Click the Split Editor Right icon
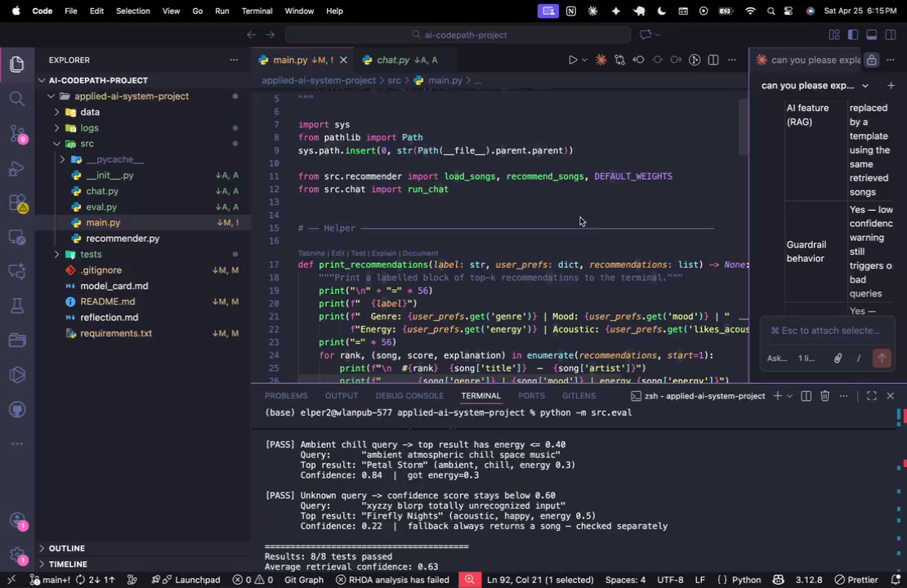This screenshot has width=907, height=588. (713, 60)
